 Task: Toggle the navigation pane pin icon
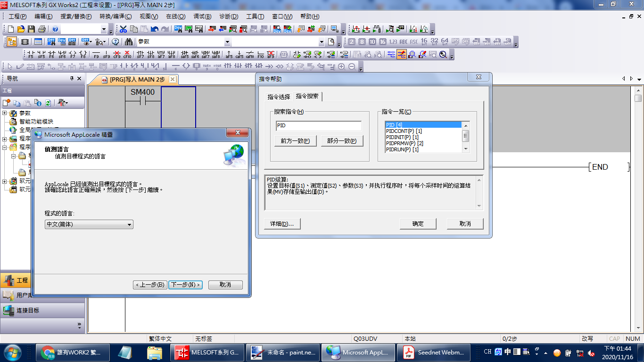point(72,79)
